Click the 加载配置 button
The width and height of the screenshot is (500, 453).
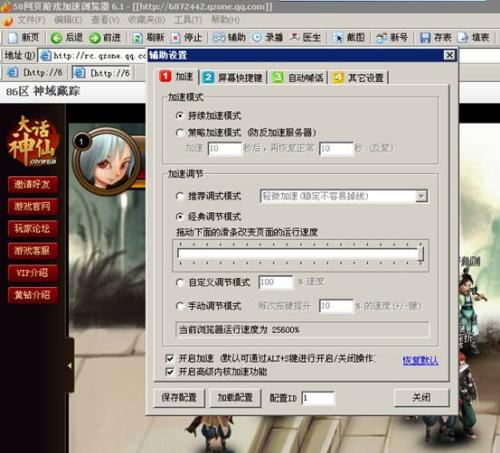235,398
